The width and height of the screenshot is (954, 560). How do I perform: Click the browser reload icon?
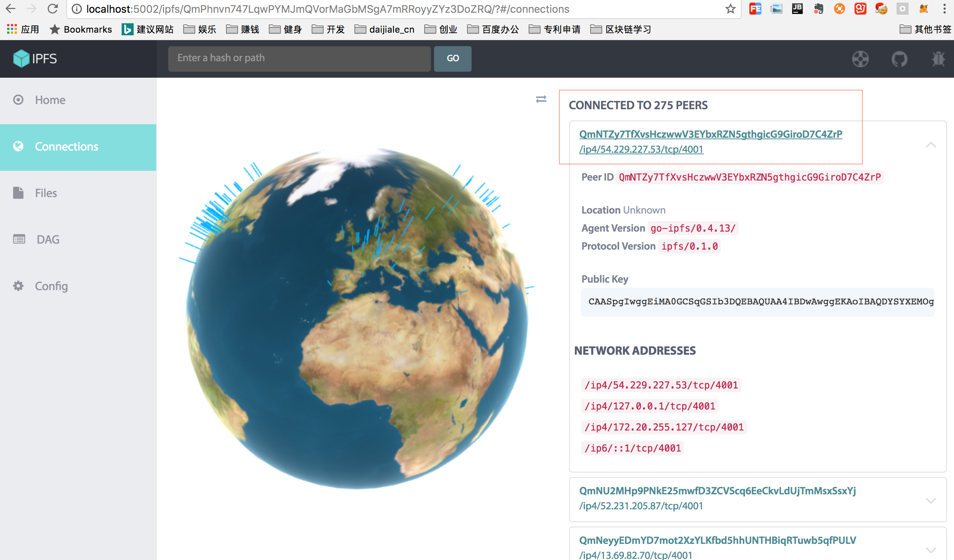coord(53,9)
